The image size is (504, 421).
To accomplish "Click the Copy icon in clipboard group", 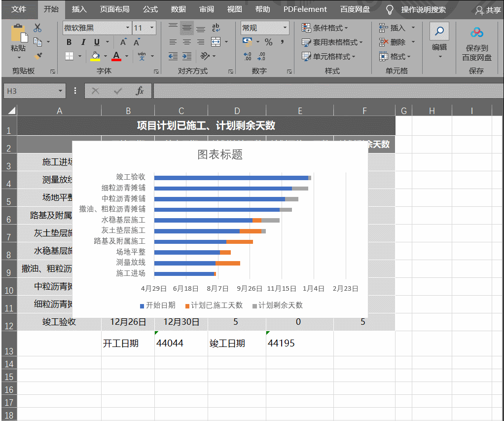I will point(37,42).
